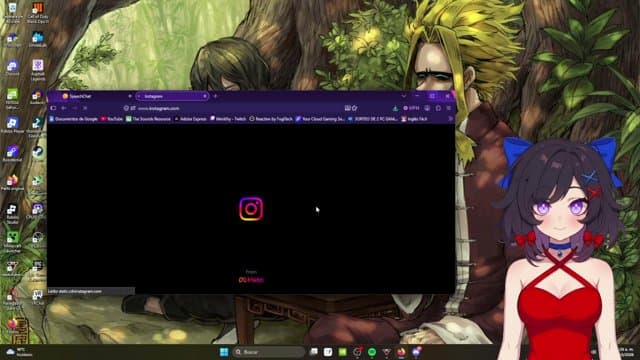Open the Xbox Cloud Gaming bookmark
Image resolution: width=640 pixels, height=360 pixels.
320,119
